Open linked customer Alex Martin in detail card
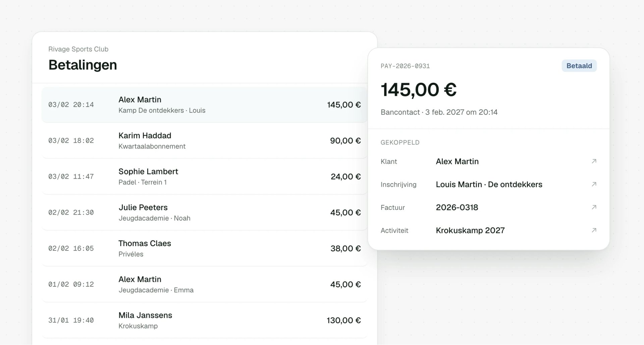644x345 pixels. point(457,161)
